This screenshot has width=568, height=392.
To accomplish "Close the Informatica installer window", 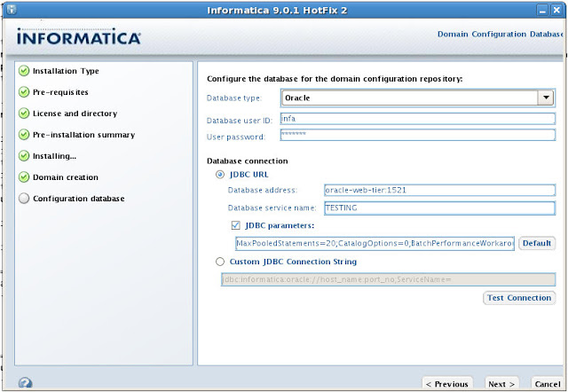I will (556, 10).
